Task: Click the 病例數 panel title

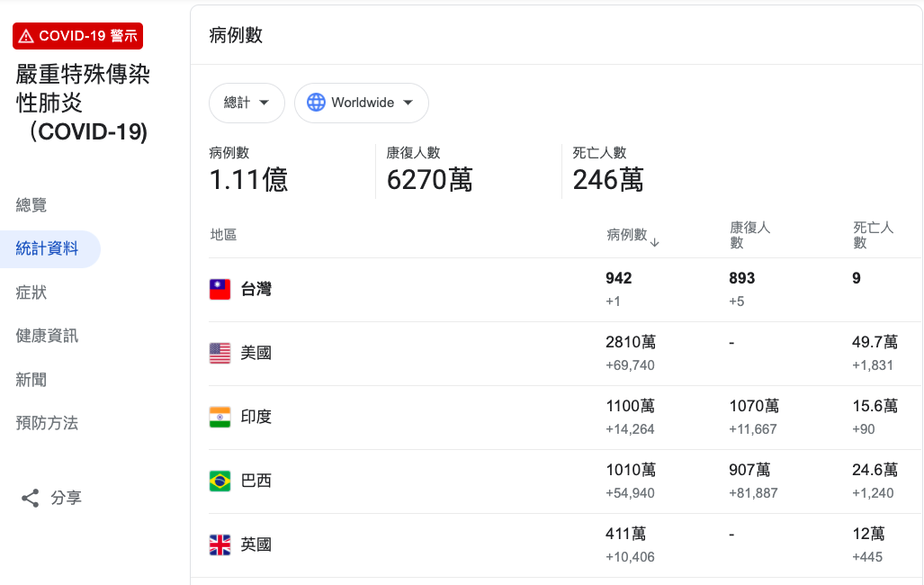Action: 236,35
